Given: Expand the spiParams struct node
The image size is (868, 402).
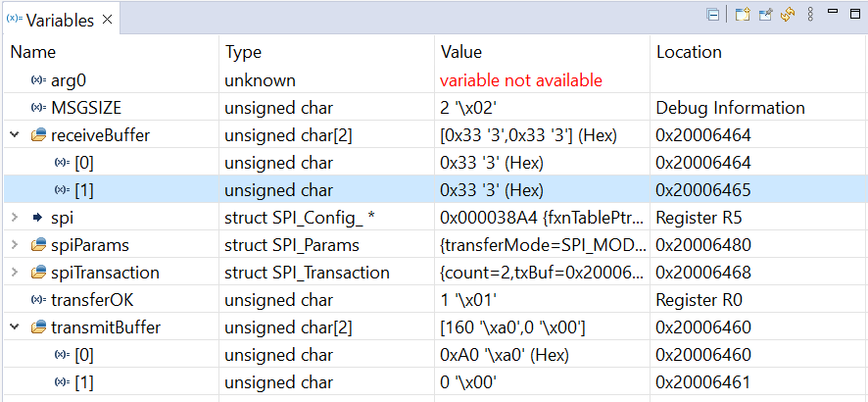Looking at the screenshot, I should [15, 245].
